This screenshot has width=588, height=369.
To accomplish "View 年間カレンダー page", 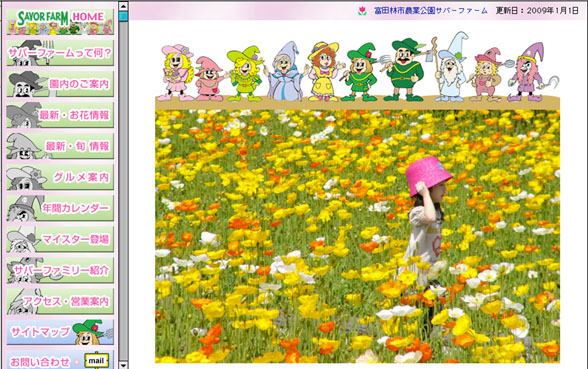I will pos(60,208).
